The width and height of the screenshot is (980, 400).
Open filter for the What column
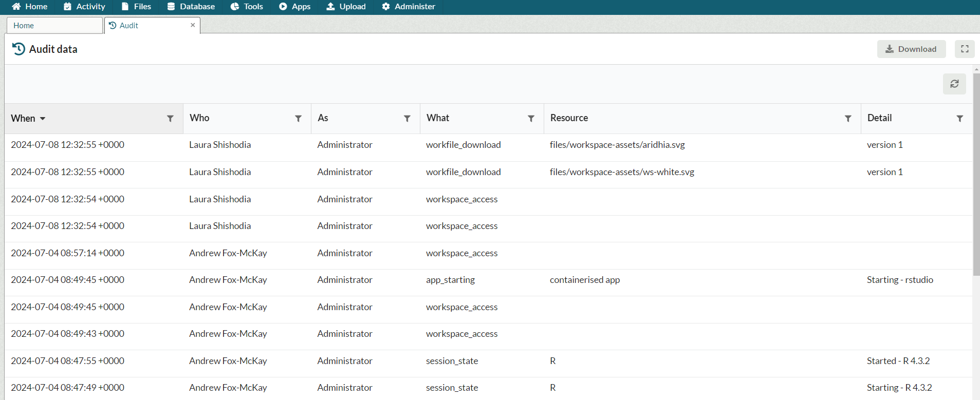[x=531, y=119]
